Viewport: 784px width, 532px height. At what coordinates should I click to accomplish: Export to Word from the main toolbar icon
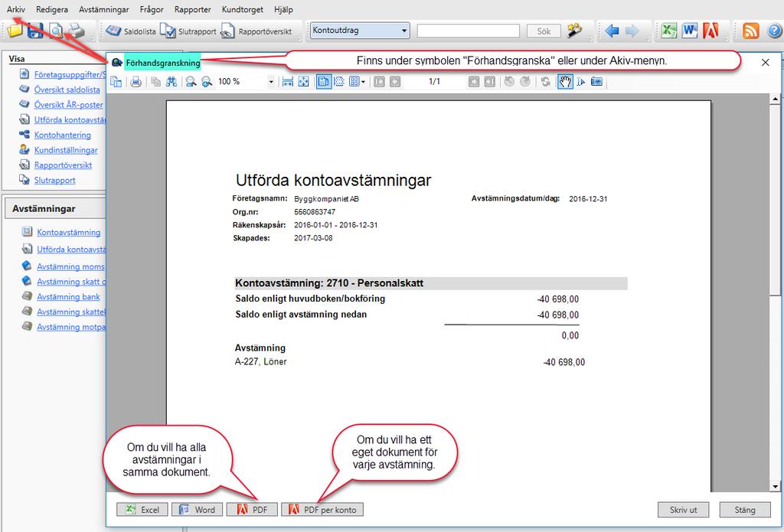[690, 31]
